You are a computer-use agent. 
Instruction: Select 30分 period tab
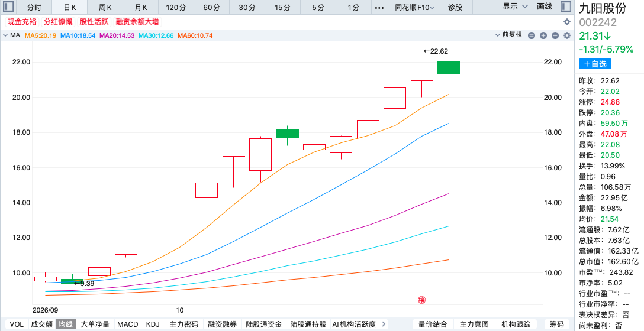tap(247, 7)
